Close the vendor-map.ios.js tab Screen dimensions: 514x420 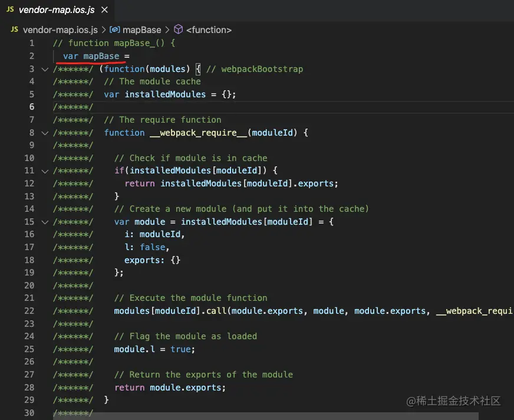(x=104, y=10)
